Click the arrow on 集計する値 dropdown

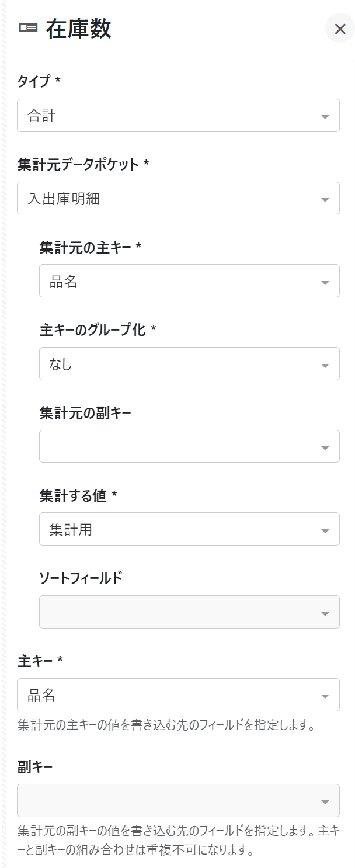point(325,531)
